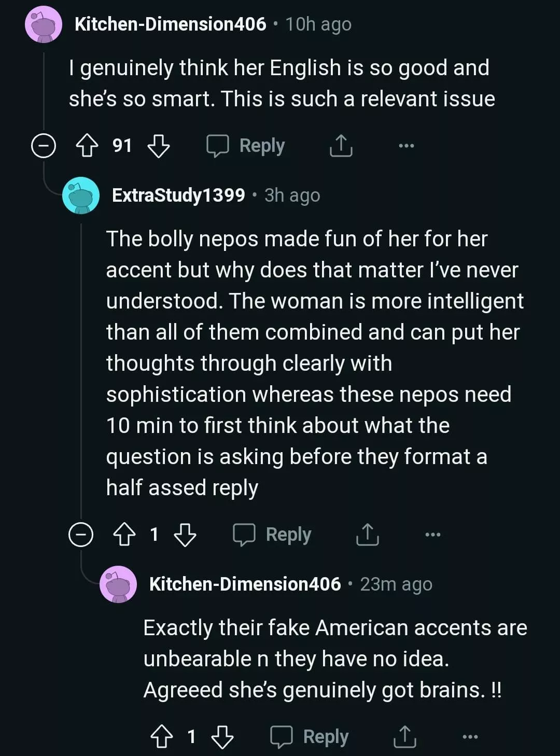
Task: Open Kitchen-Dimension406 profile from top comment
Action: pos(170,24)
